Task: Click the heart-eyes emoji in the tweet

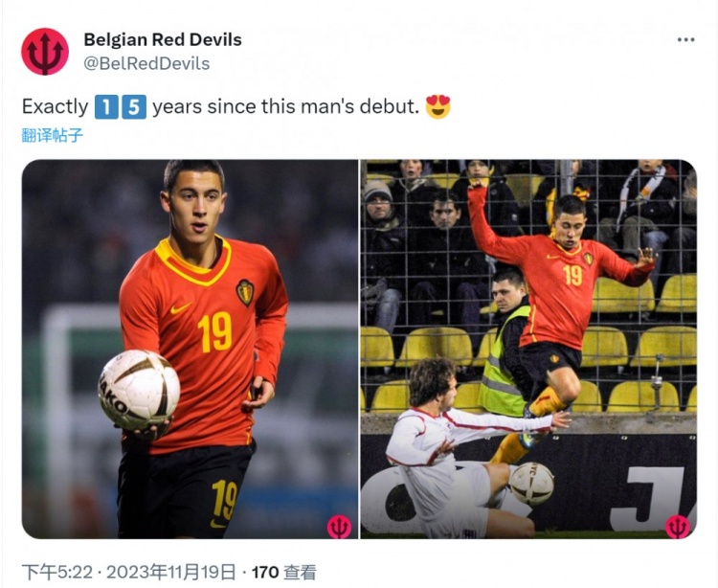Action: [438, 106]
